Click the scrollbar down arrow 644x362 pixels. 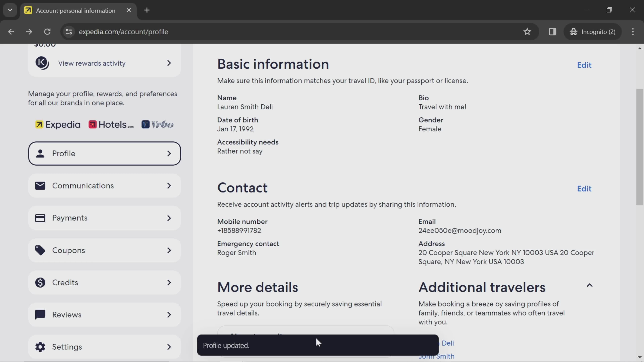[x=639, y=357]
